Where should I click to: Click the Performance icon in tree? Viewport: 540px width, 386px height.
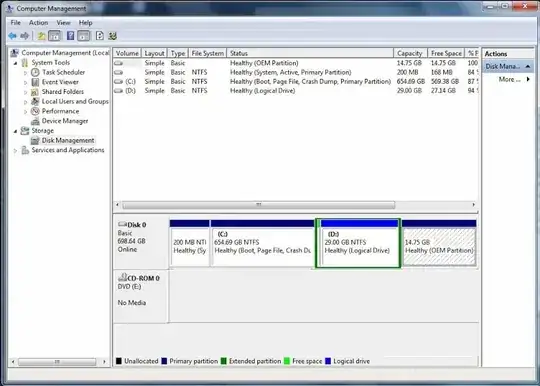35,111
